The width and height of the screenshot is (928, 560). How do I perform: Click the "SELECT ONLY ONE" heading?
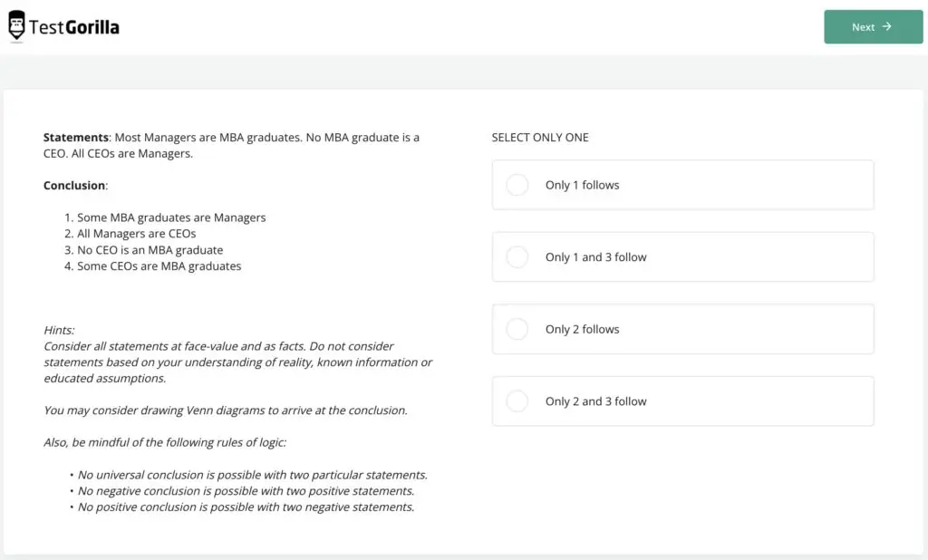(539, 137)
